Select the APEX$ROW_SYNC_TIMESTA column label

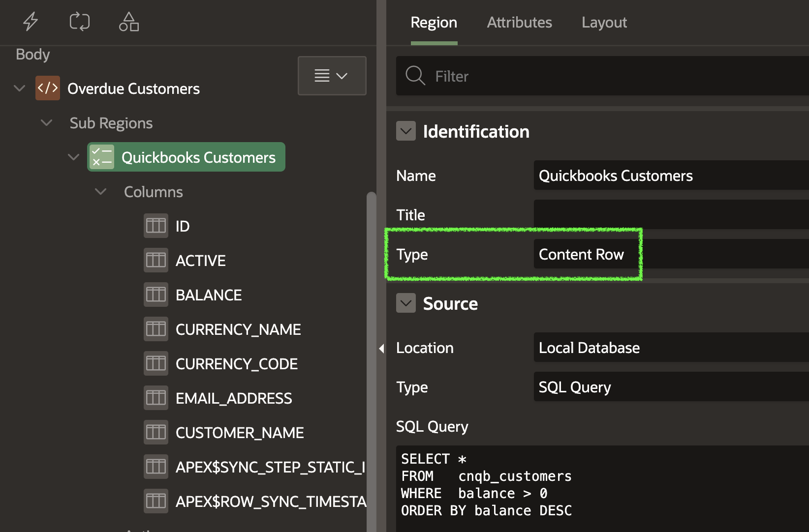271,502
